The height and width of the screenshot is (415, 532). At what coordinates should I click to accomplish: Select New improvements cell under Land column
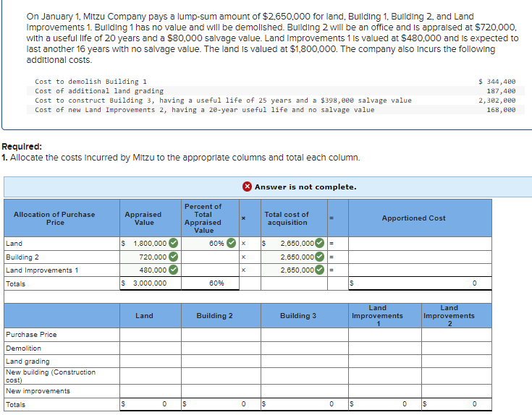pos(151,391)
